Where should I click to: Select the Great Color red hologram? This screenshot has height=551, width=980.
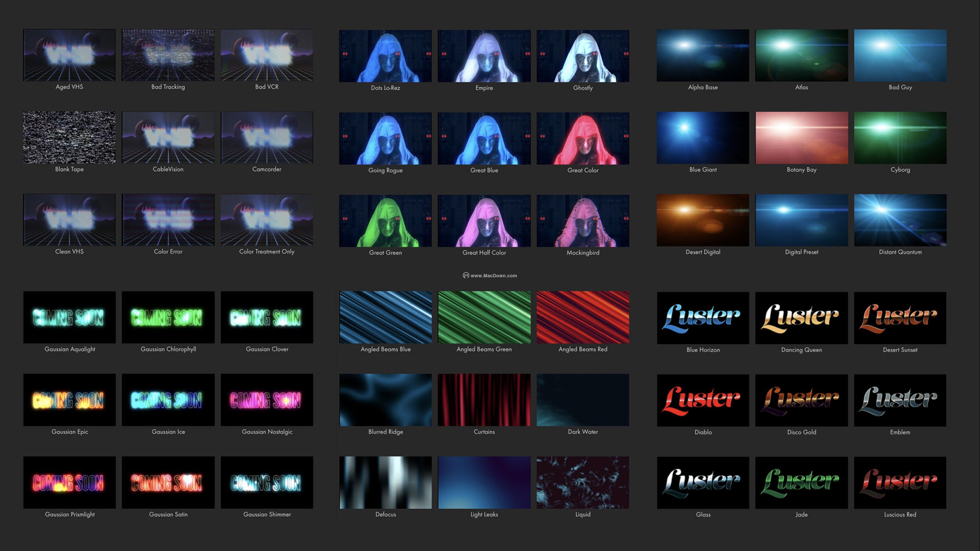(x=583, y=139)
